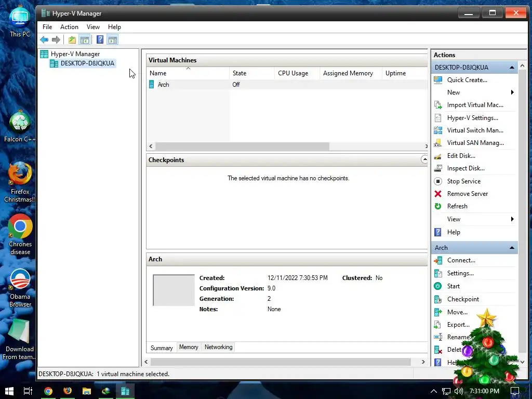Image resolution: width=532 pixels, height=399 pixels.
Task: Click Refresh in Actions pane
Action: click(x=457, y=206)
